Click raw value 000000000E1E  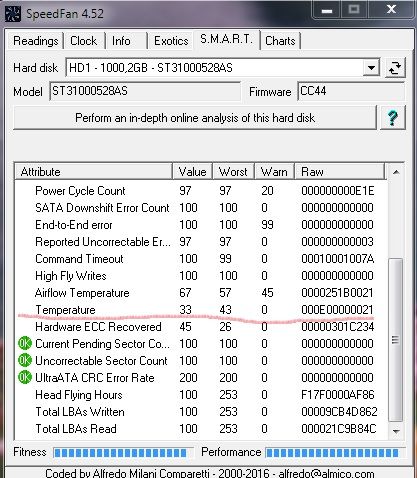click(338, 191)
